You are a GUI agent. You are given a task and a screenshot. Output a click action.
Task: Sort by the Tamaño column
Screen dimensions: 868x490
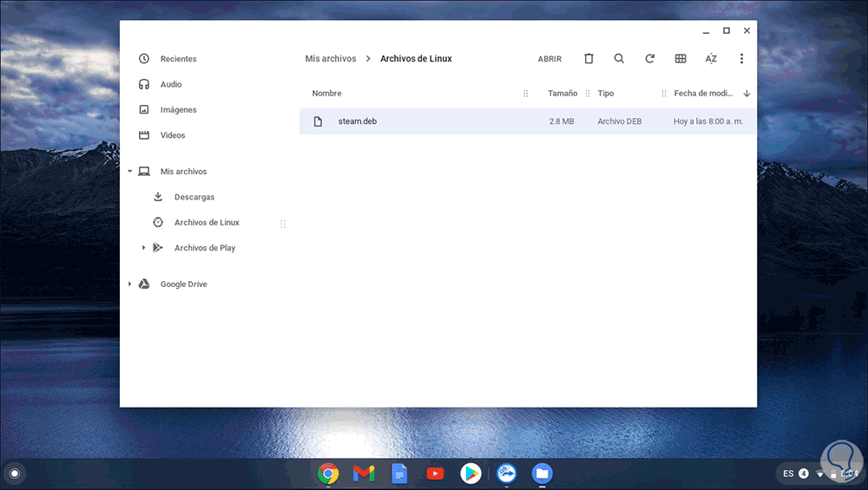(x=562, y=94)
